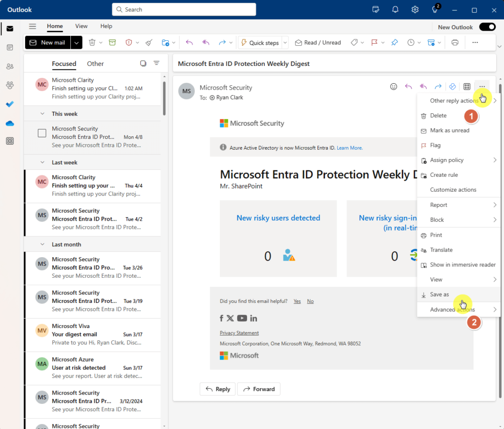Switch to the Other inbox tab
Screen dimensions: 504x429
coord(95,64)
